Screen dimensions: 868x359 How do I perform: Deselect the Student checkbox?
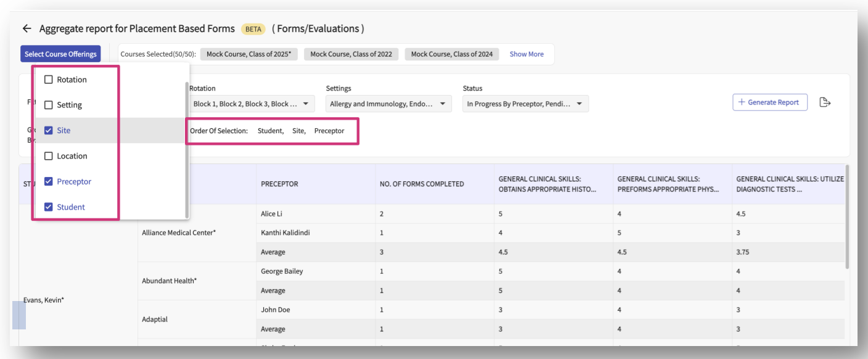pos(49,207)
